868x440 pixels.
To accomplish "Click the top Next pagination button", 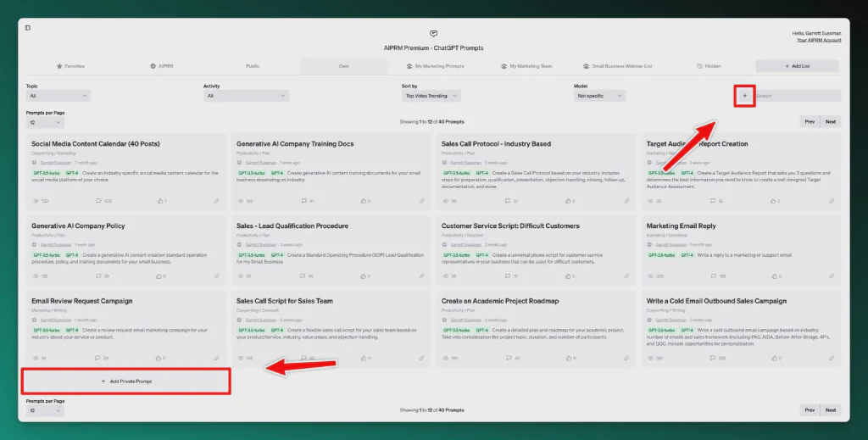I will [x=831, y=122].
